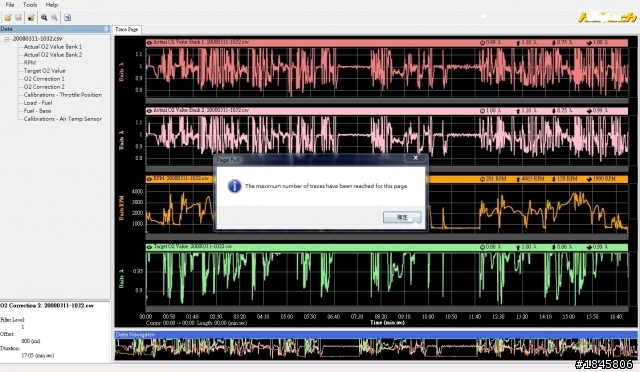Viewport: 640px width, 372px height.
Task: Click the grey scrollbar under Target O2 trace
Action: (387, 309)
